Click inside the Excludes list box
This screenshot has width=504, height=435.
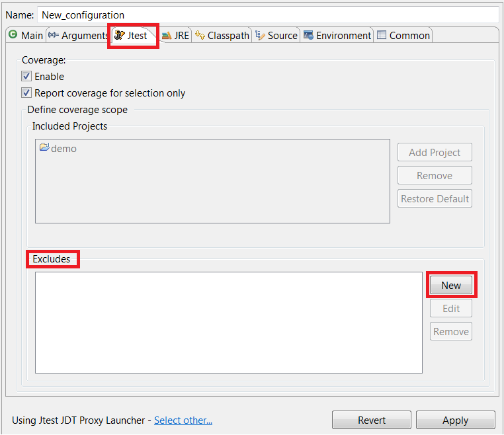pos(229,323)
